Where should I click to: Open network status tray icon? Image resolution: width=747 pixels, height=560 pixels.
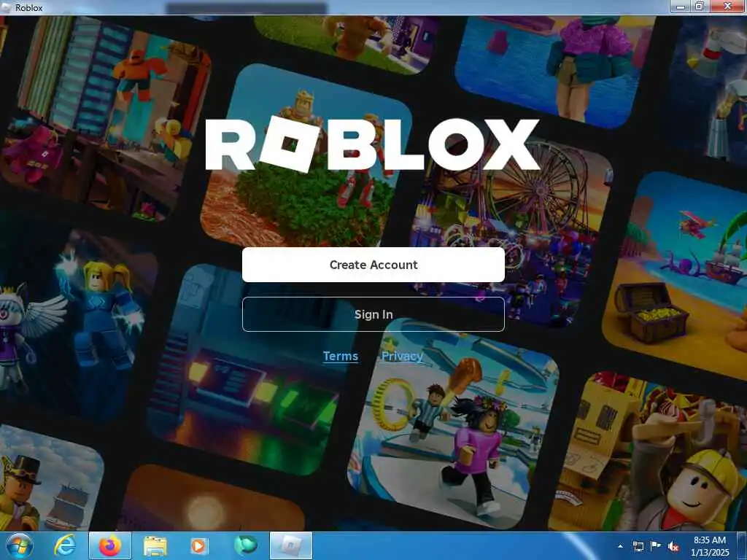[638, 546]
